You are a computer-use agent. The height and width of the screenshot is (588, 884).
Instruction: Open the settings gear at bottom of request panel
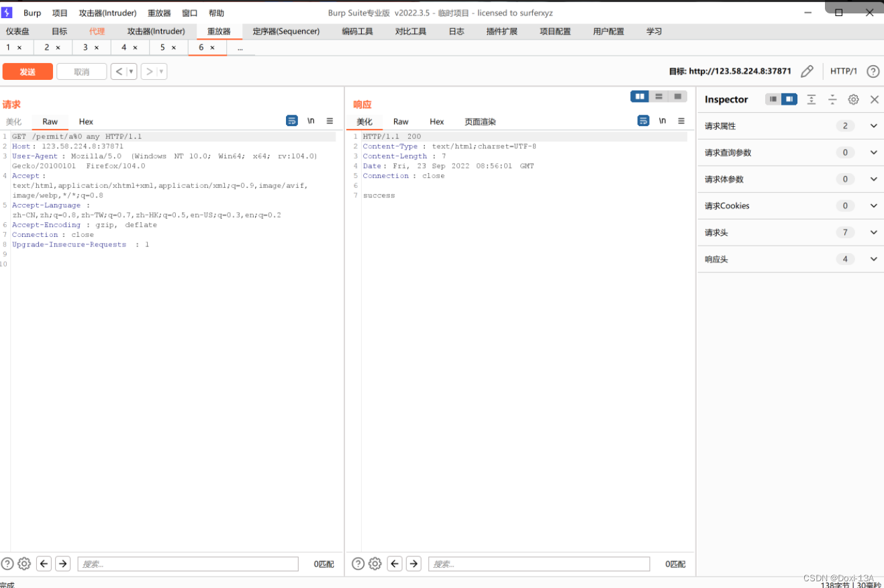point(24,564)
